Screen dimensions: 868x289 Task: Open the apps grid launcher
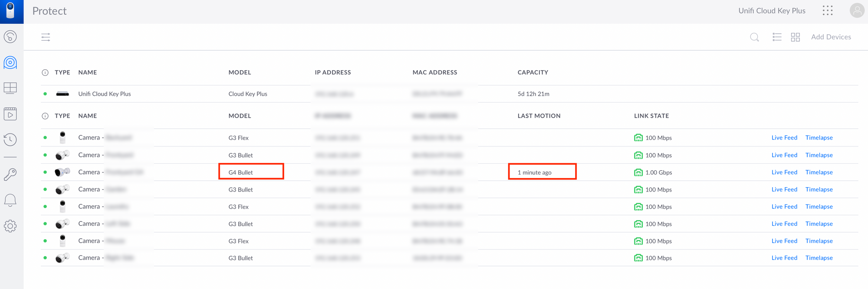click(827, 11)
